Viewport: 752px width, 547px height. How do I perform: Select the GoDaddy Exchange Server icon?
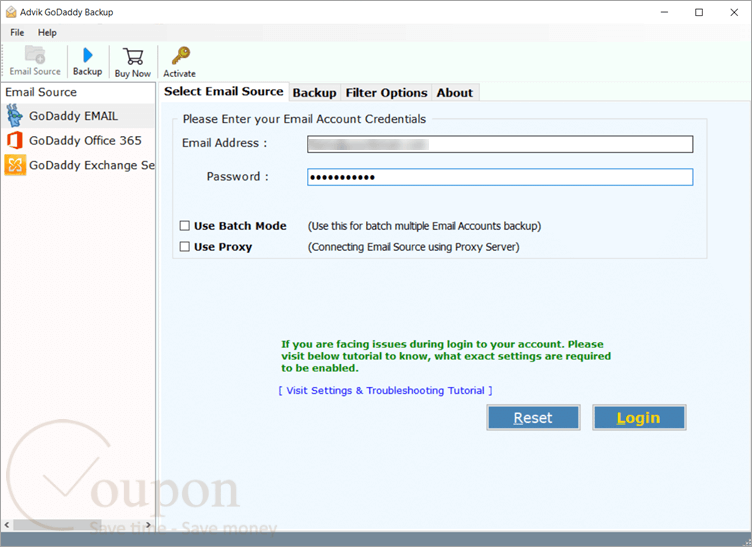14,165
